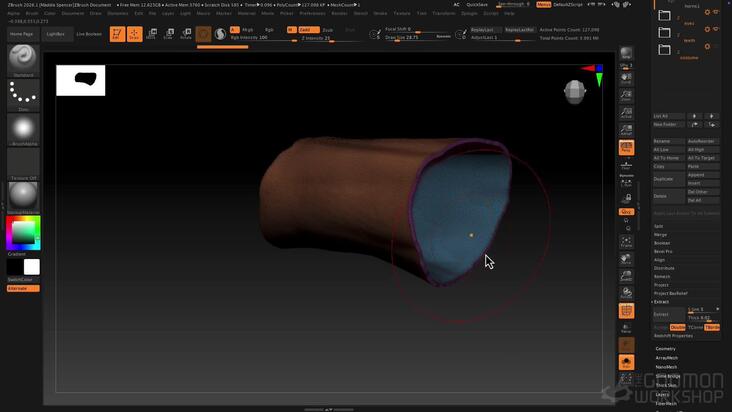Click the Append button
The width and height of the screenshot is (732, 412).
703,175
